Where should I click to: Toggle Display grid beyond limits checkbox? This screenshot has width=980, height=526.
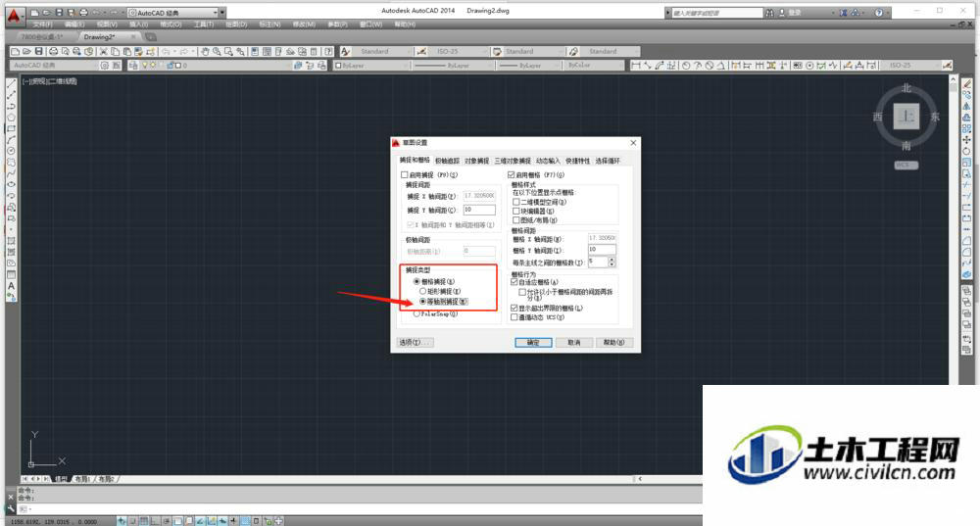pos(514,308)
